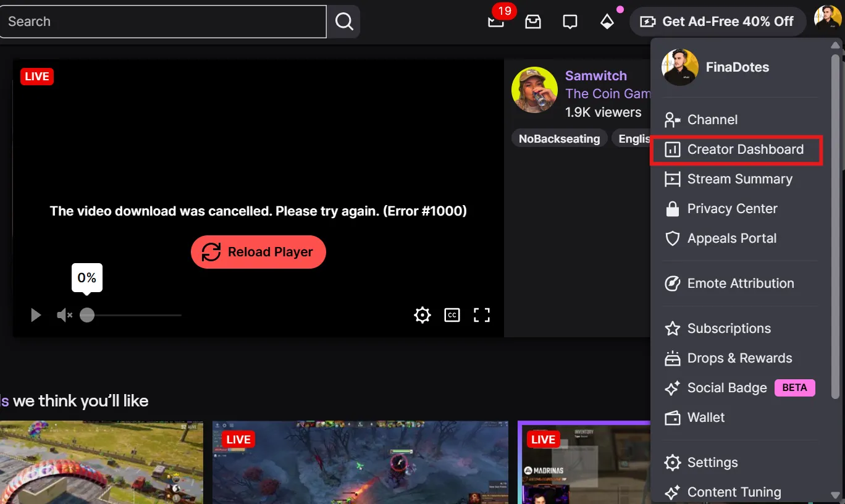
Task: Click the search magnifier button
Action: [344, 22]
